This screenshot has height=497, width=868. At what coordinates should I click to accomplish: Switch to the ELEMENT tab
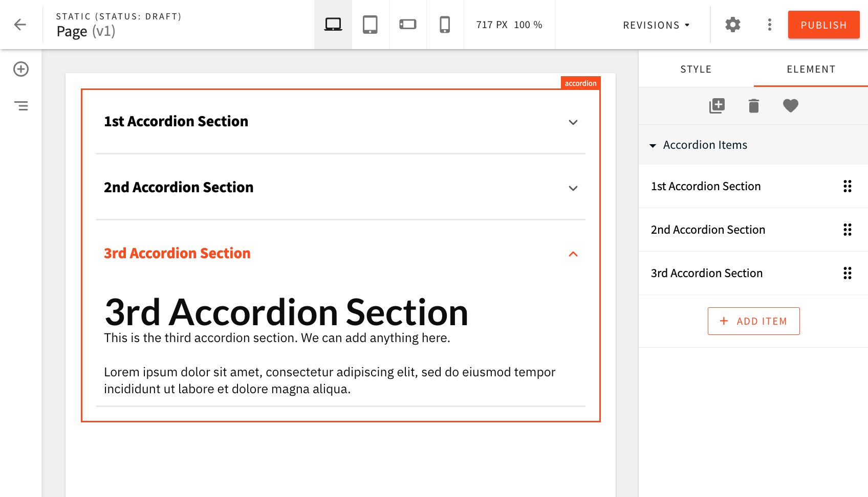(x=811, y=69)
